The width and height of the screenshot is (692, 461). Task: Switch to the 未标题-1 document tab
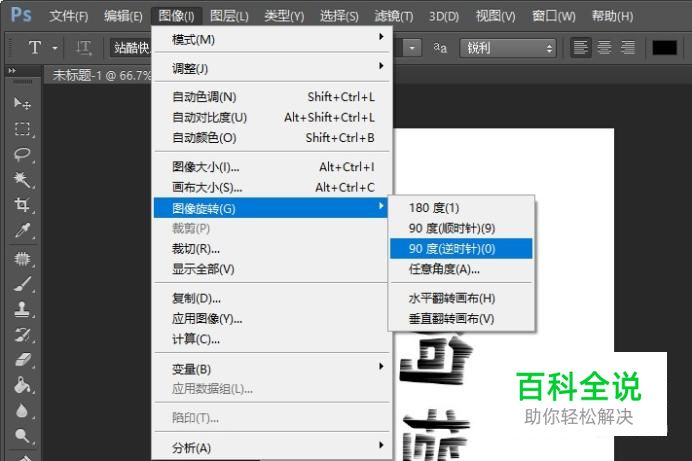pos(99,75)
